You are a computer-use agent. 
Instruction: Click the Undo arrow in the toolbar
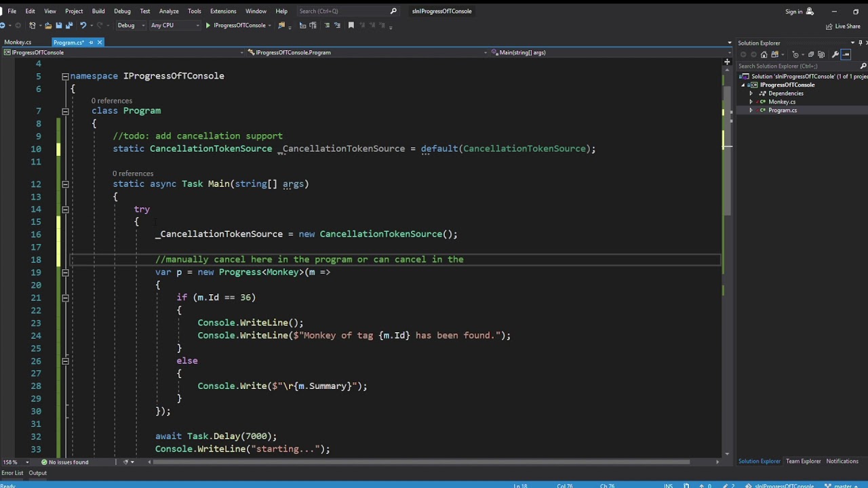click(83, 25)
